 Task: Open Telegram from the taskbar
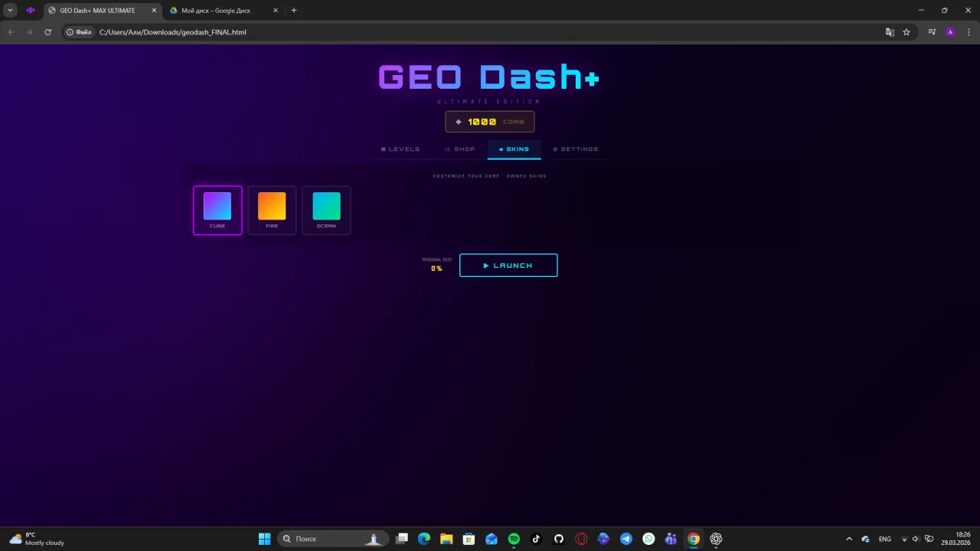[x=626, y=539]
